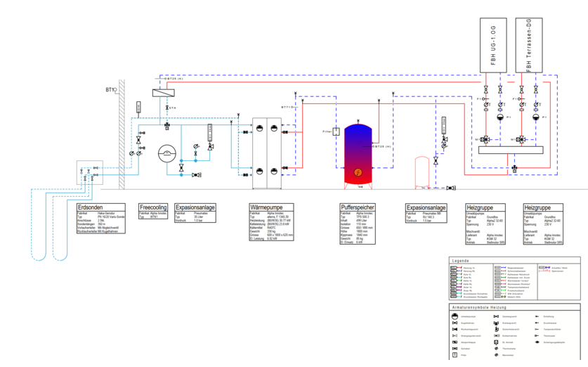Screen dimensions: 588x367
Task: Click the BT1 outdoor sensor label
Action: click(x=110, y=90)
